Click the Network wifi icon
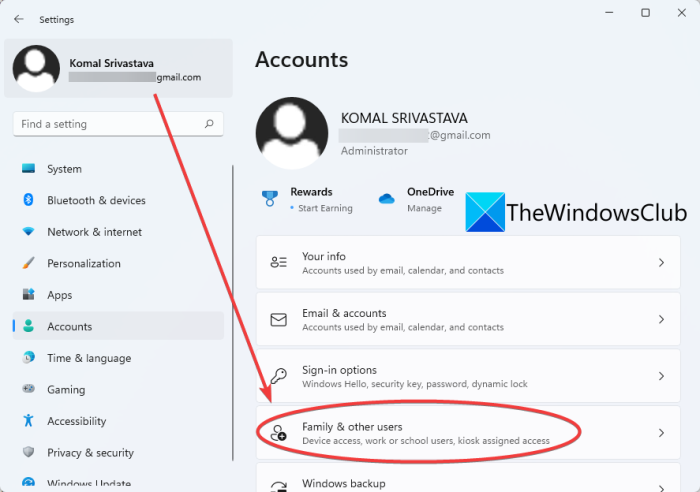700x492 pixels. pos(29,231)
